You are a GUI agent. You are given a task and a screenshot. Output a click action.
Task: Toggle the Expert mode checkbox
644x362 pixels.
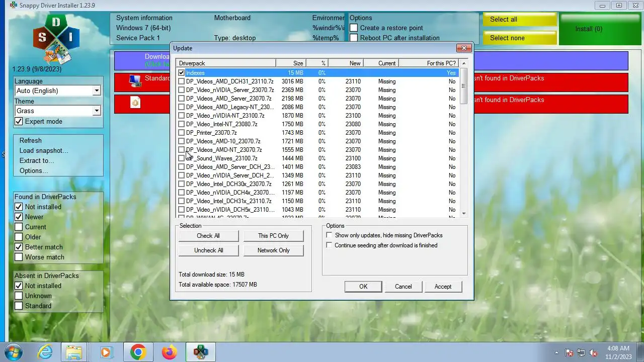[x=19, y=121]
